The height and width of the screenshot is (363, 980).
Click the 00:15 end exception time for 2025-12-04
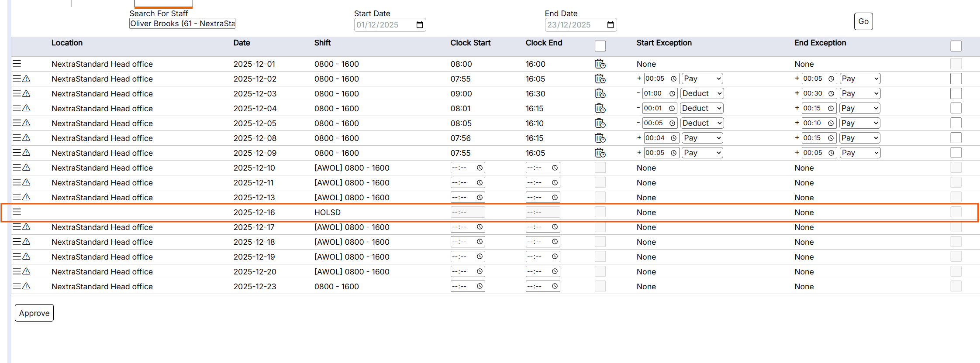819,108
